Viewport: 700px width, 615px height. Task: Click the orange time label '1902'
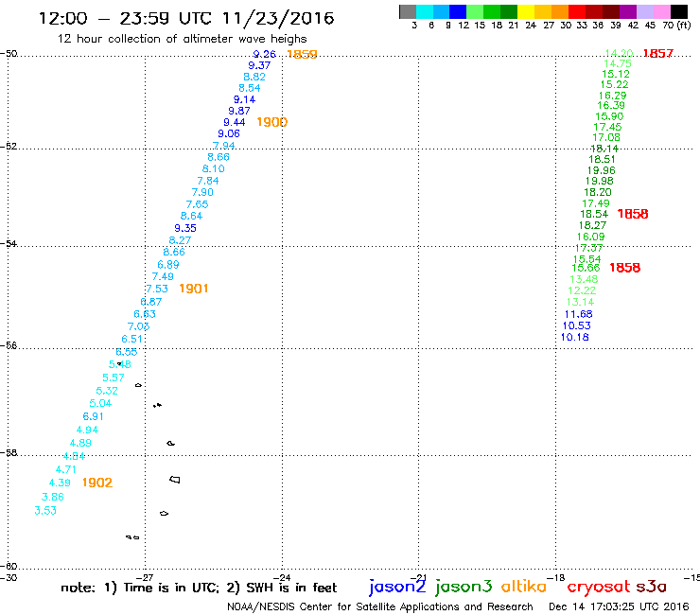[x=97, y=483]
